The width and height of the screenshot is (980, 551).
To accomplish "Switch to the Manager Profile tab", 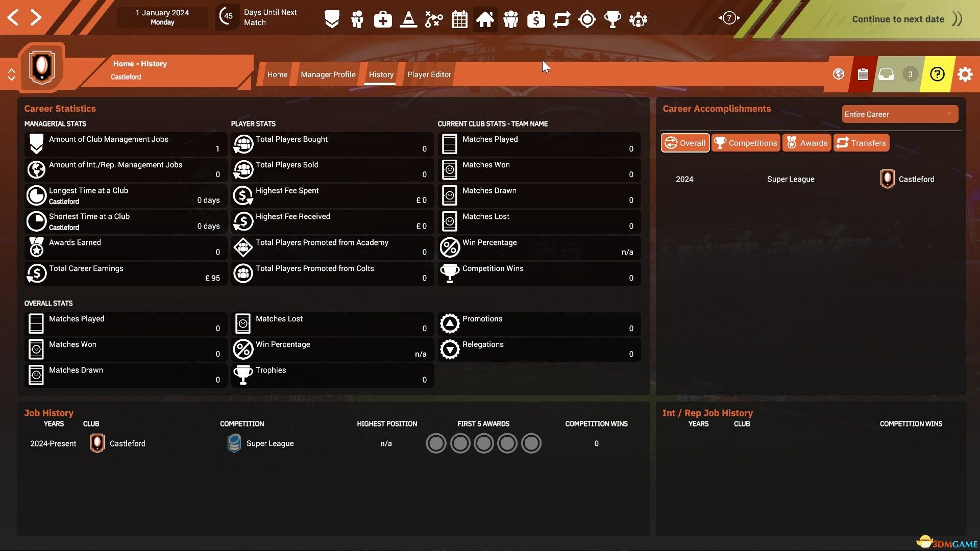I will click(328, 74).
